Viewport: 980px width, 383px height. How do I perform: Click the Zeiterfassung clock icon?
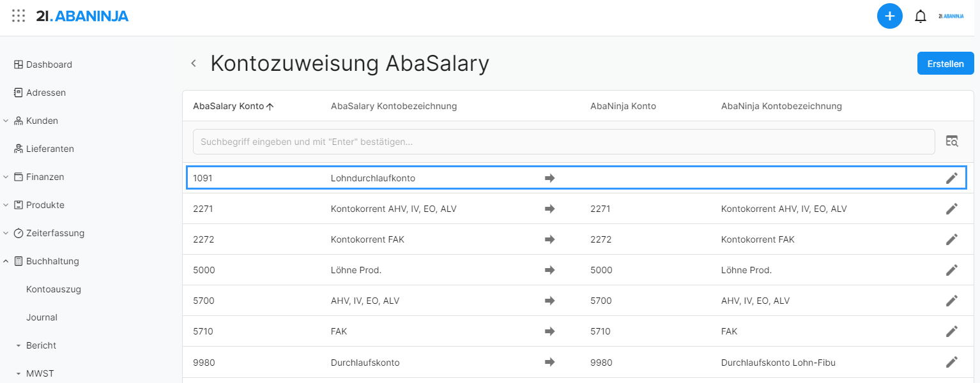(x=19, y=233)
